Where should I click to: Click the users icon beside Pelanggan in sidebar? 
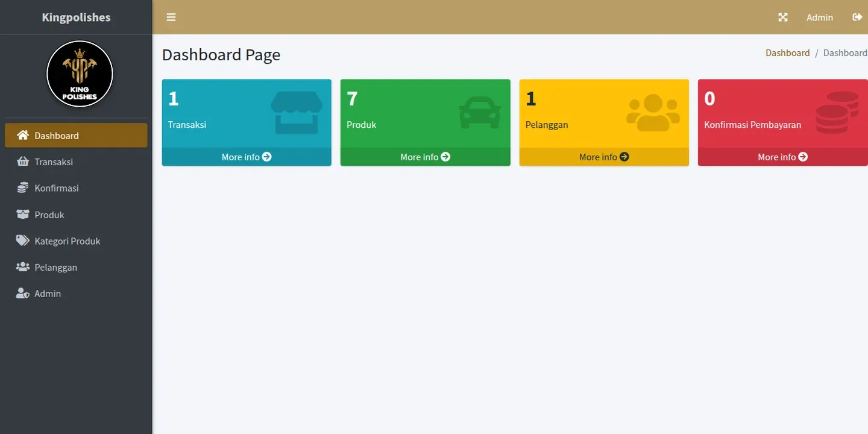tap(23, 266)
